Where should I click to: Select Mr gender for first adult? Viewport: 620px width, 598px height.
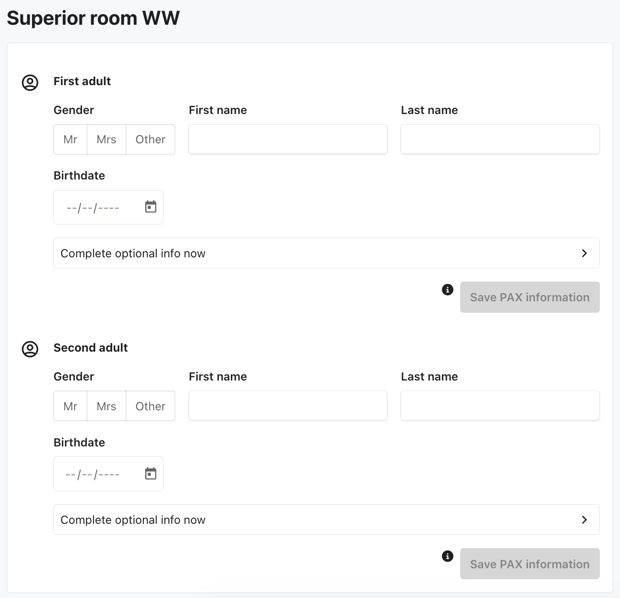tap(70, 140)
